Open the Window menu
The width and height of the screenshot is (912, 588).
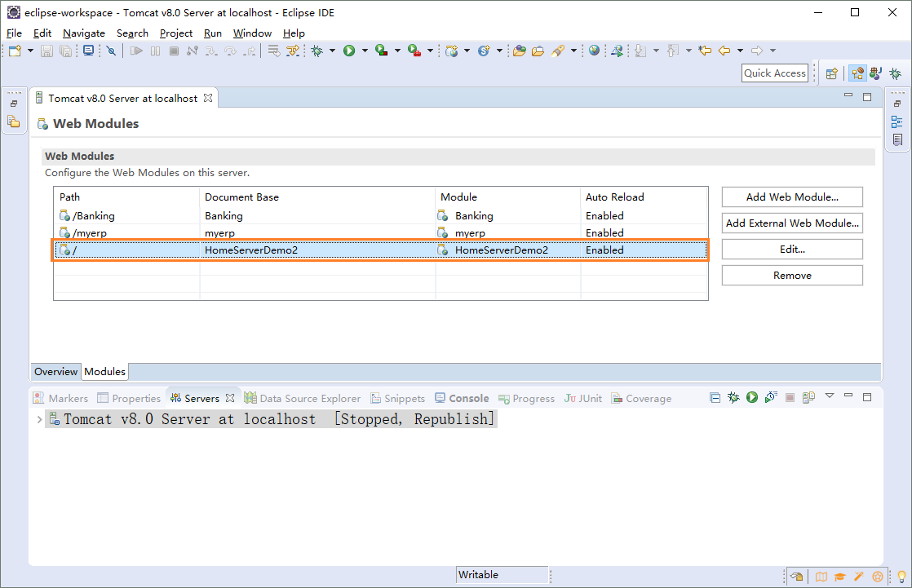pos(252,33)
